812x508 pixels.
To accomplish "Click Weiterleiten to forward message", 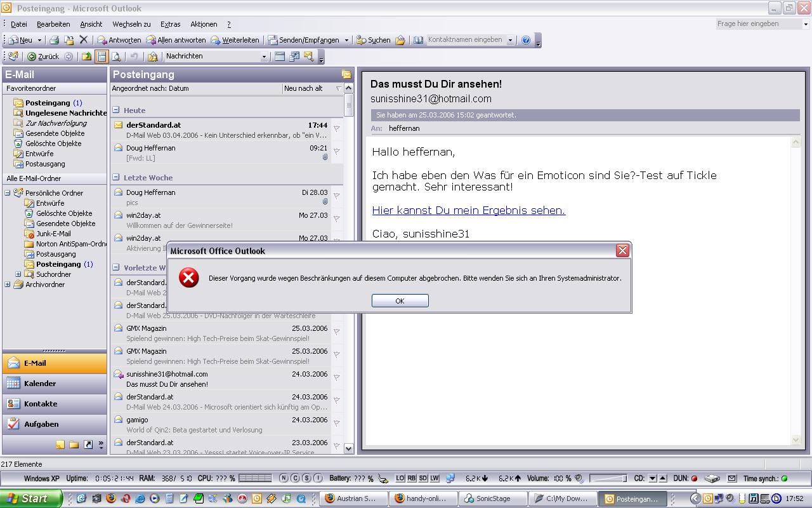I will point(235,40).
